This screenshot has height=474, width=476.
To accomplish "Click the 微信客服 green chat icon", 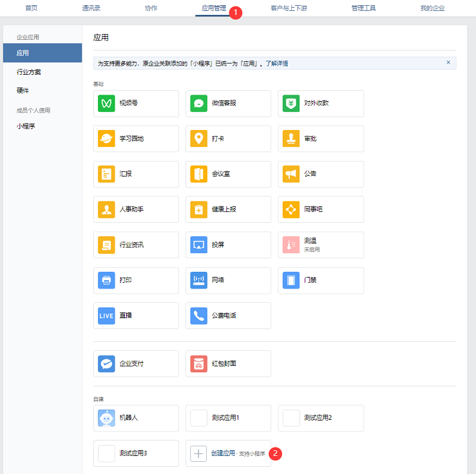I will coord(198,103).
